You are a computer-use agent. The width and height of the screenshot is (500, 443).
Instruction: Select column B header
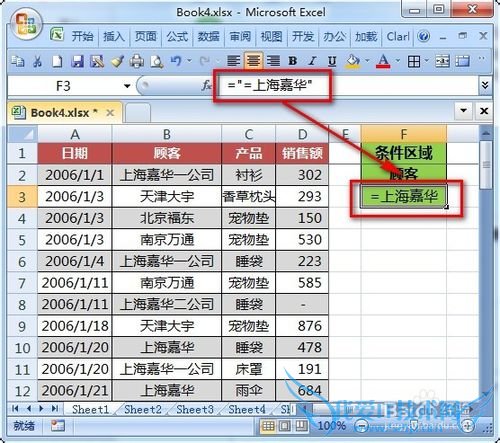pos(167,134)
